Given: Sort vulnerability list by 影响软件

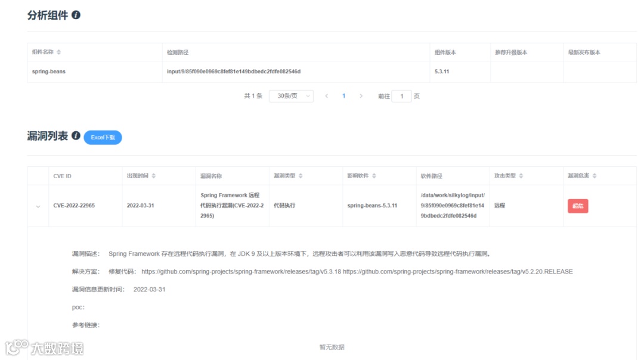Looking at the screenshot, I should pos(374,176).
